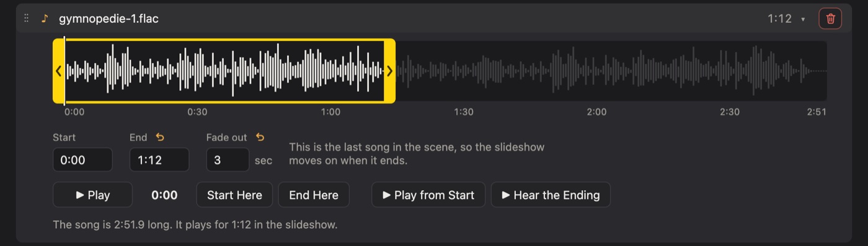This screenshot has height=246, width=868.
Task: Click the right trim handle chevron on waveform
Action: point(389,71)
